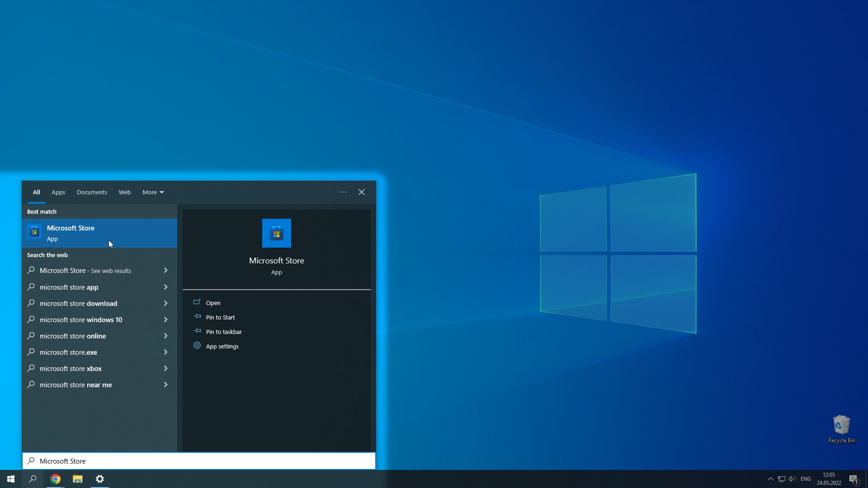868x488 pixels.
Task: Click the Pin to taskbar pin icon
Action: click(x=197, y=331)
